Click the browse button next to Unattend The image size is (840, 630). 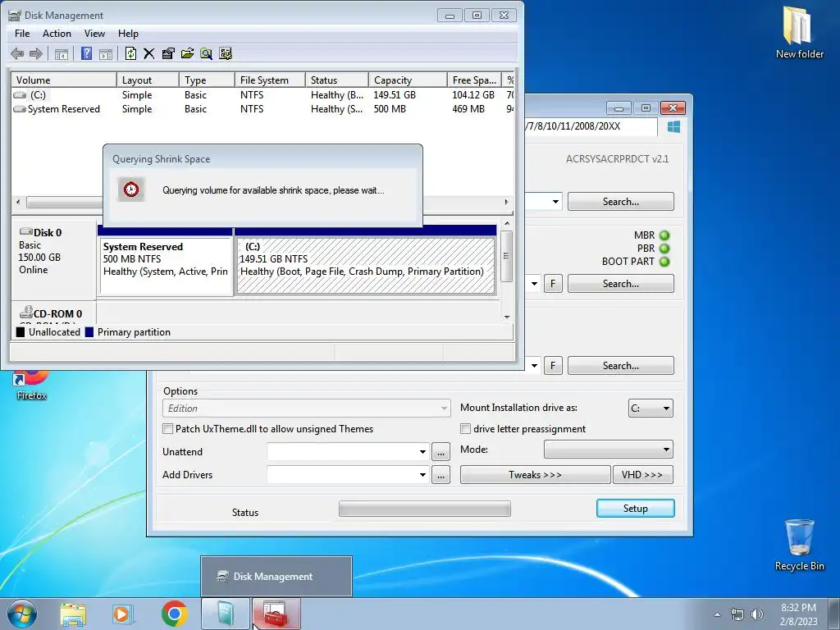tap(441, 452)
